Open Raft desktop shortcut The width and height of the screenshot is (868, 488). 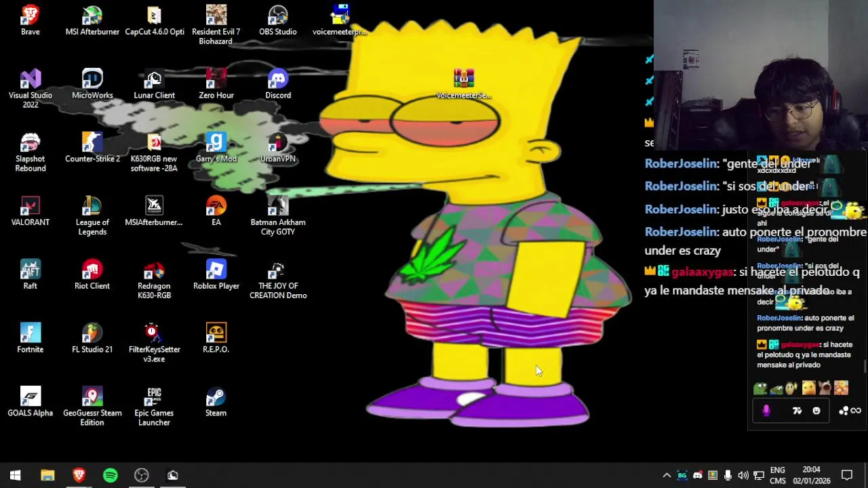(x=30, y=274)
